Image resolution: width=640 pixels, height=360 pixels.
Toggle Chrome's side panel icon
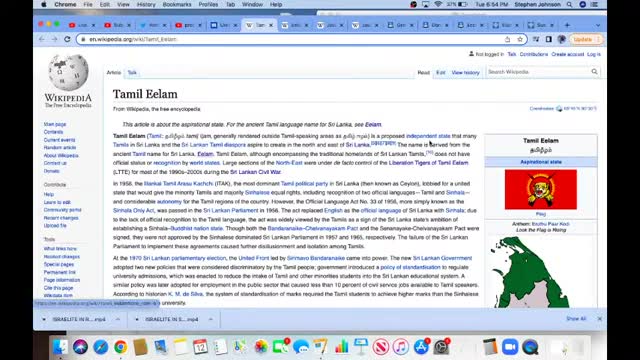(x=549, y=39)
